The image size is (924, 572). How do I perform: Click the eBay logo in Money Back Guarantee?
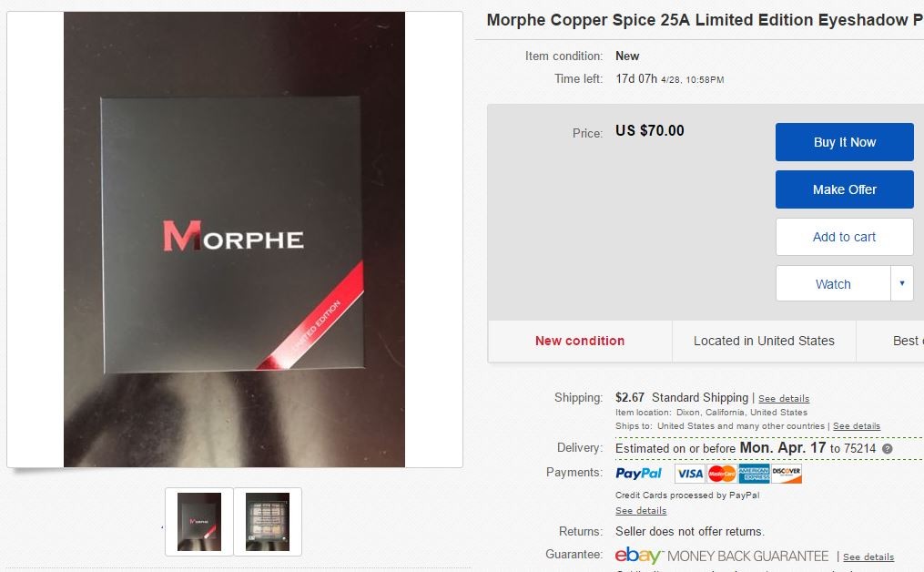[x=639, y=556]
